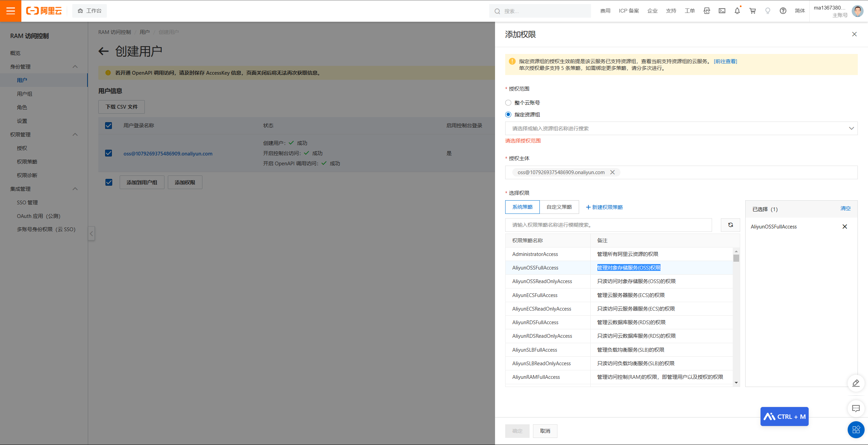Select the 整个云账号 radio button
The height and width of the screenshot is (445, 868).
pos(508,103)
